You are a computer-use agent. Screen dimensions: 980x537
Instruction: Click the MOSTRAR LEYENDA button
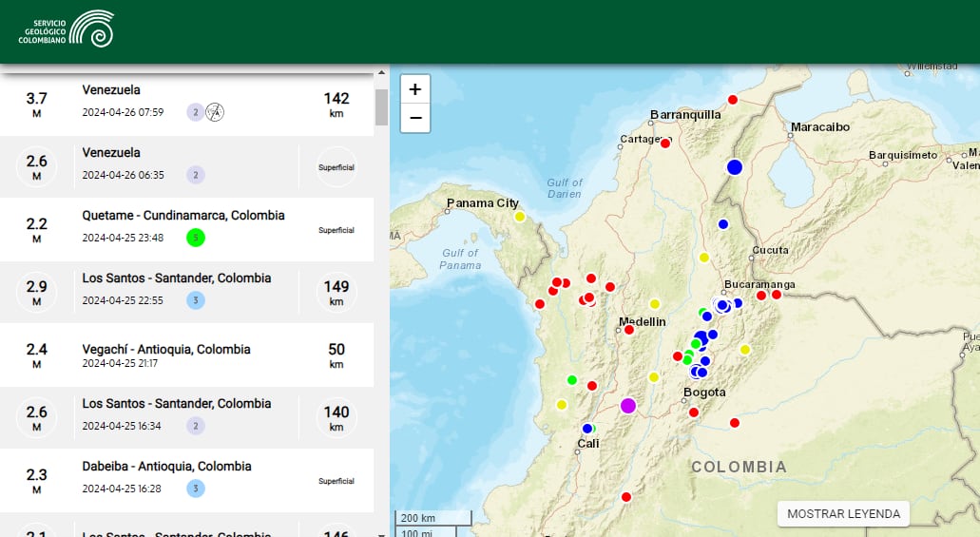(843, 513)
